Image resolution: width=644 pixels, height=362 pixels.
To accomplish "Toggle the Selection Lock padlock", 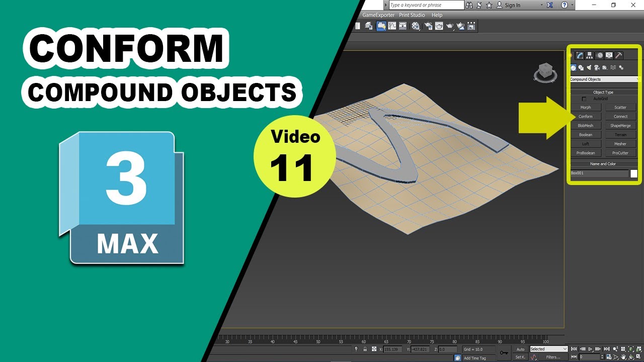I will (x=365, y=349).
